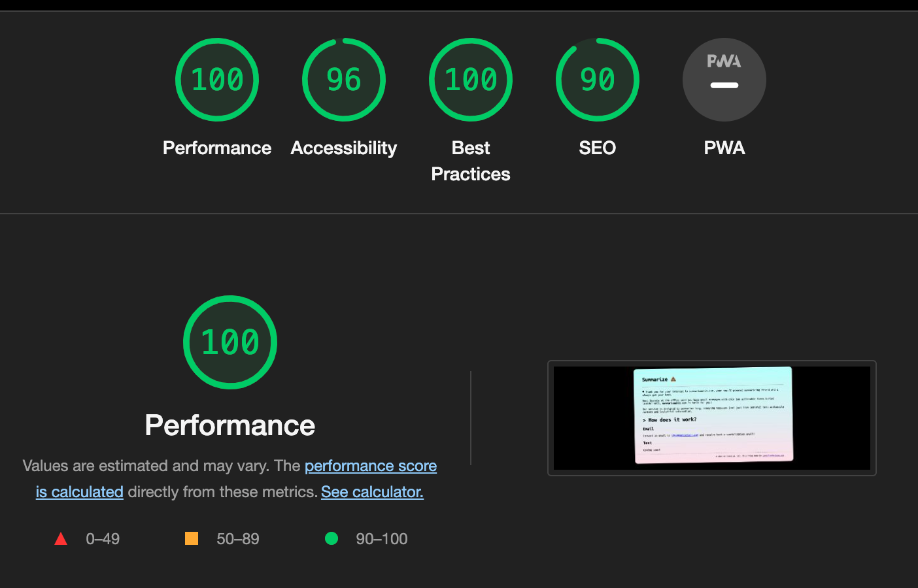
Task: Select the PWA category label
Action: (x=724, y=148)
